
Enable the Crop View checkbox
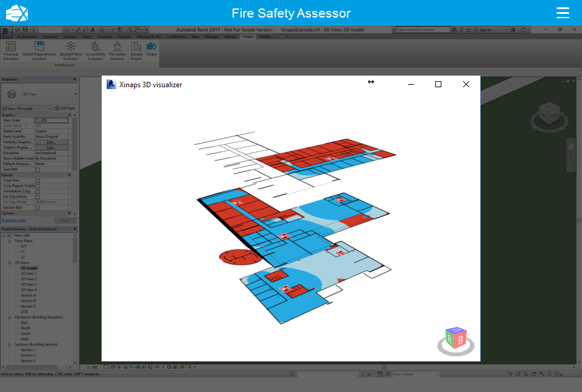(x=38, y=181)
